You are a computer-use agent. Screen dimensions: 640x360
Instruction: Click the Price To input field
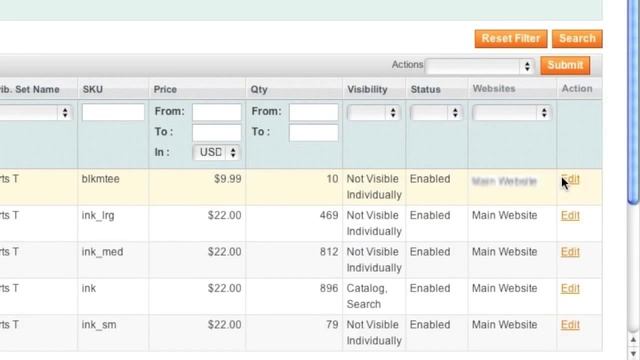(x=216, y=132)
